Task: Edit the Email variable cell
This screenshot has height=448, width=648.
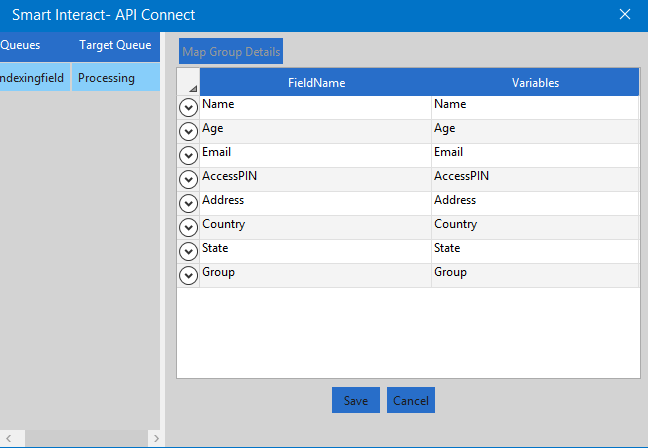Action: click(534, 154)
